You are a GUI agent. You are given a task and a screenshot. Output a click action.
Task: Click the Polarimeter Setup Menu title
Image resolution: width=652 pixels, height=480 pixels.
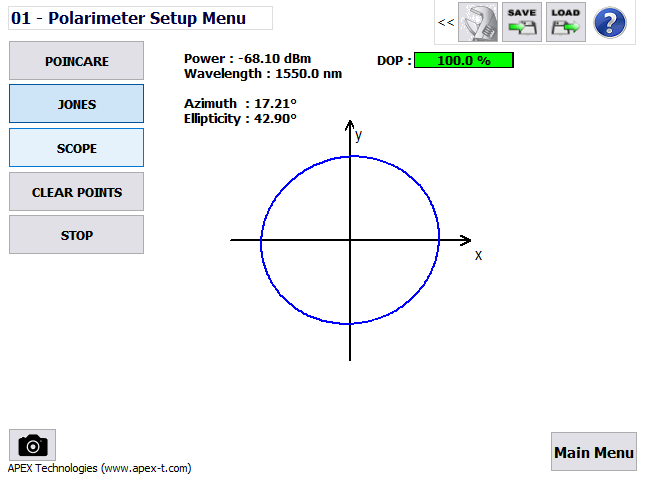click(x=141, y=18)
